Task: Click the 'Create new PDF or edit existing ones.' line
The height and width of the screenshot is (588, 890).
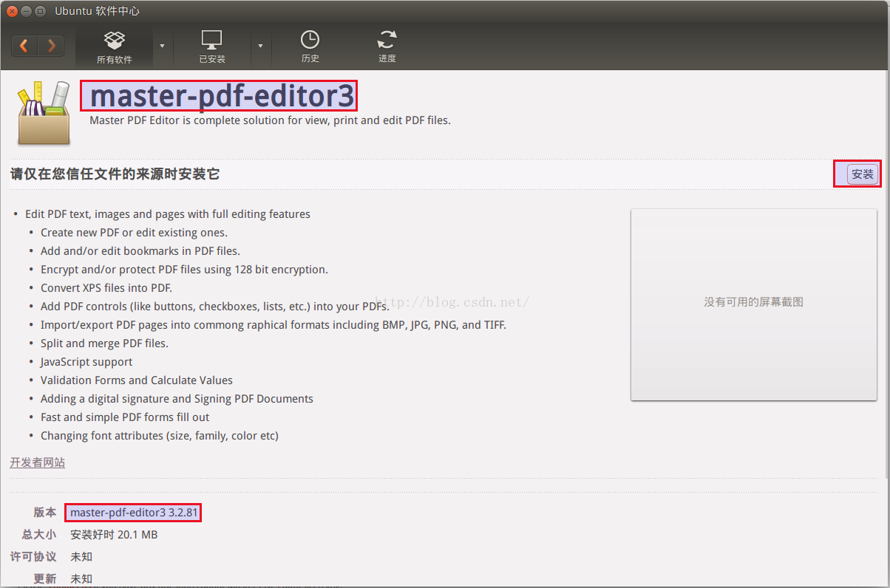Action: [134, 233]
